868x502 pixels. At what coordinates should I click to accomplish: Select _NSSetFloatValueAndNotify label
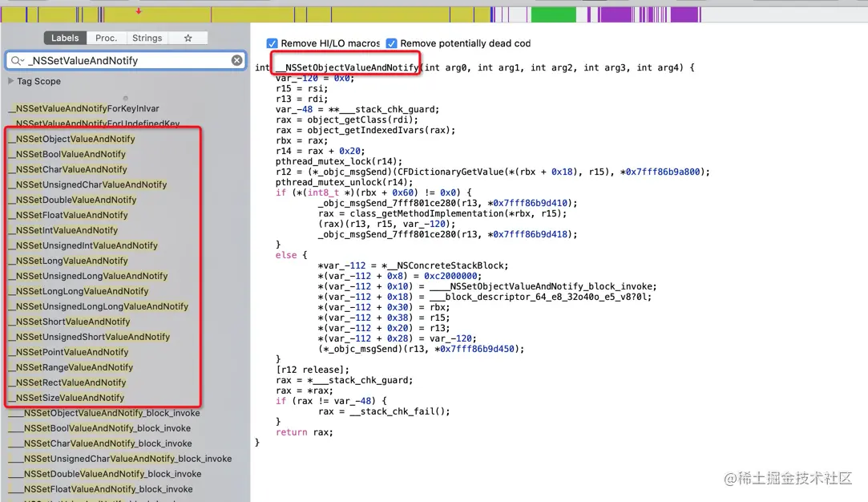[x=68, y=215]
